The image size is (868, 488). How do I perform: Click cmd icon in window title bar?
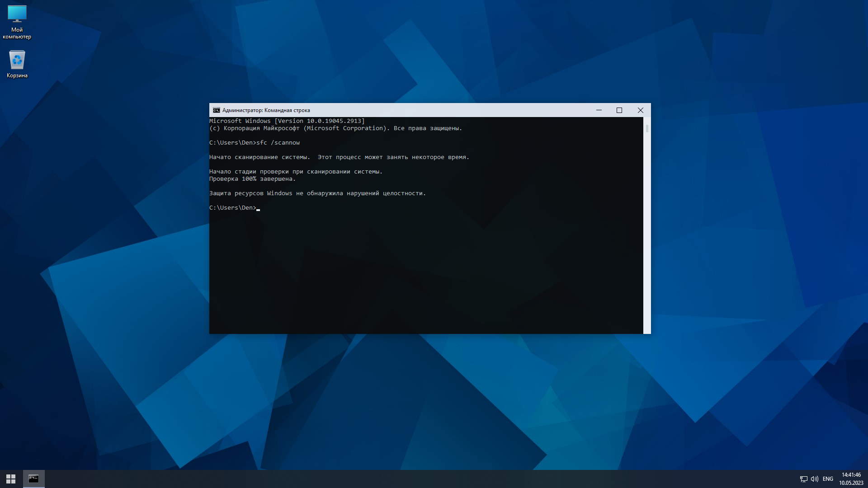pos(216,110)
